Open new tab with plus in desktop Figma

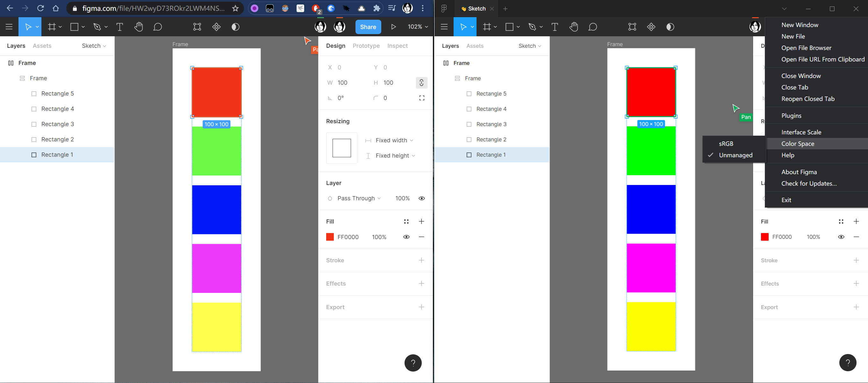(x=505, y=8)
